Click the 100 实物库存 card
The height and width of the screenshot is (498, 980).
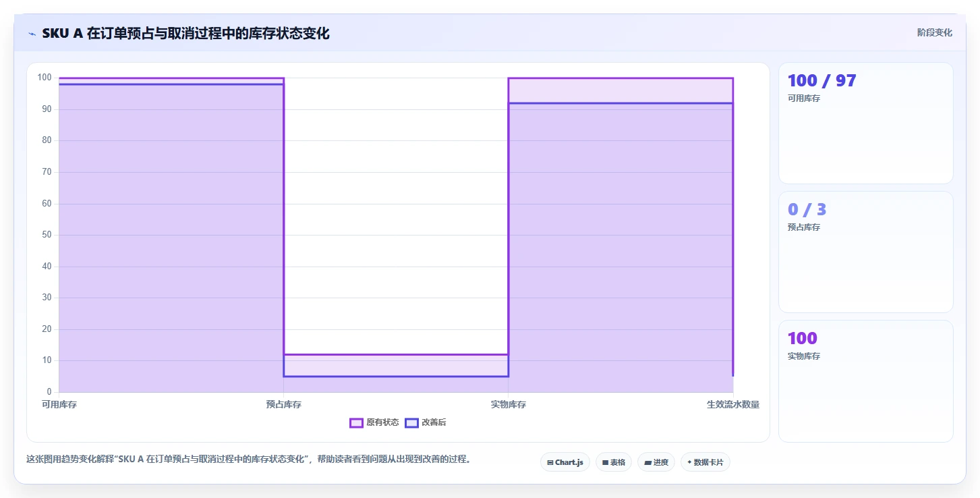pos(865,381)
